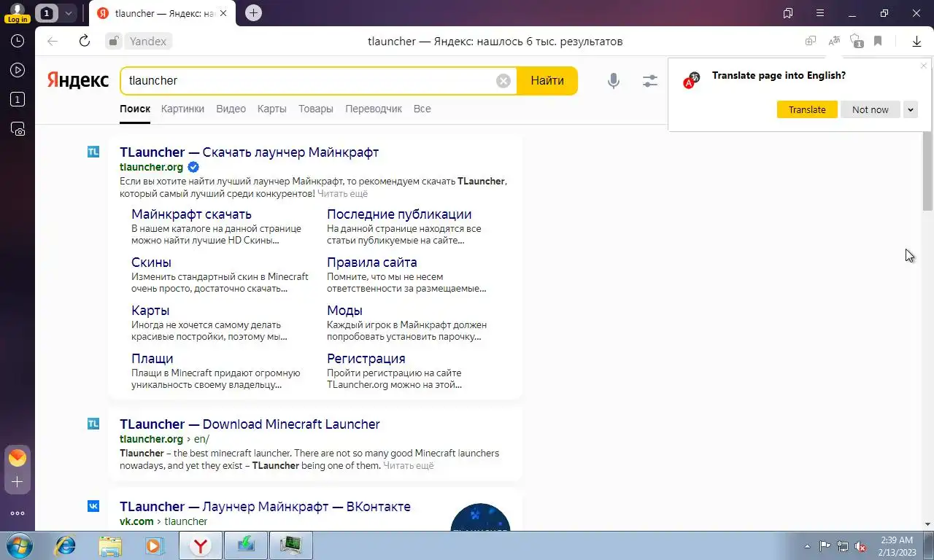934x560 pixels.
Task: Click the site lock protection icon
Action: [x=114, y=42]
